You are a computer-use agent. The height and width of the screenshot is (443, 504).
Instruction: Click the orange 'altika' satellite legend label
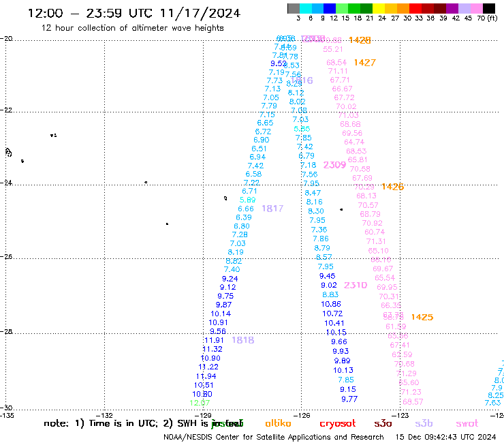278,423
